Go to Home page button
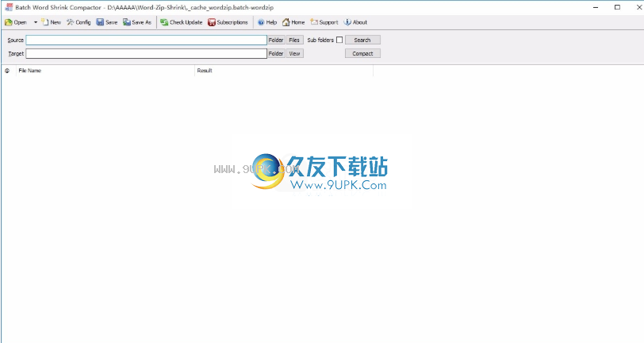The image size is (644, 343). click(293, 22)
